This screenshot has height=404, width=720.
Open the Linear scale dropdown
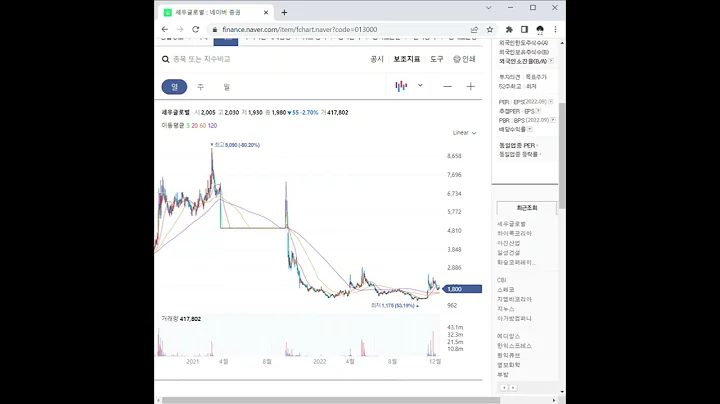[x=464, y=133]
